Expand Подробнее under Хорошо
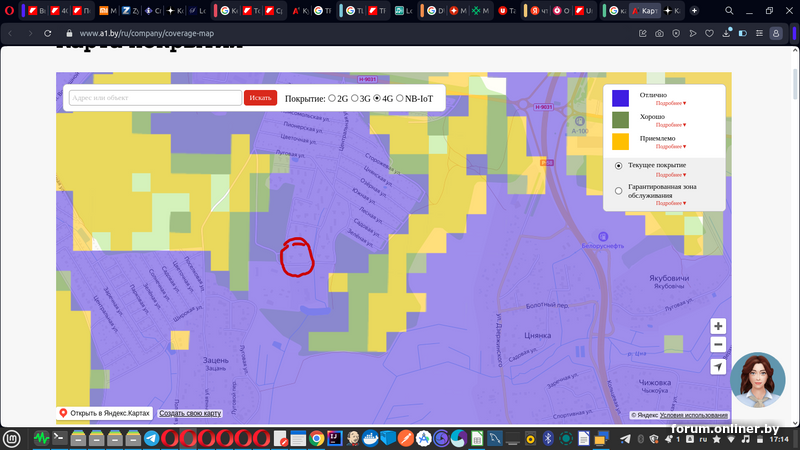 670,125
